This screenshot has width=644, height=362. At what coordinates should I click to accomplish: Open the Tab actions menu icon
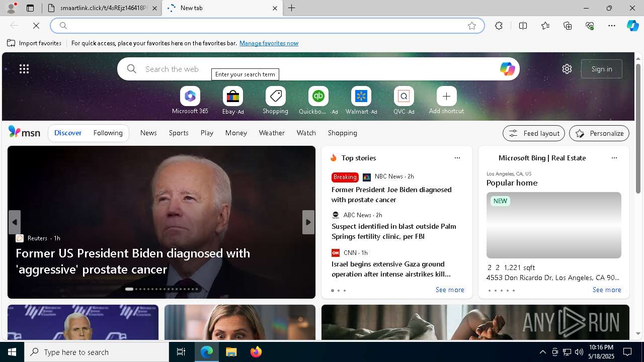pyautogui.click(x=30, y=8)
